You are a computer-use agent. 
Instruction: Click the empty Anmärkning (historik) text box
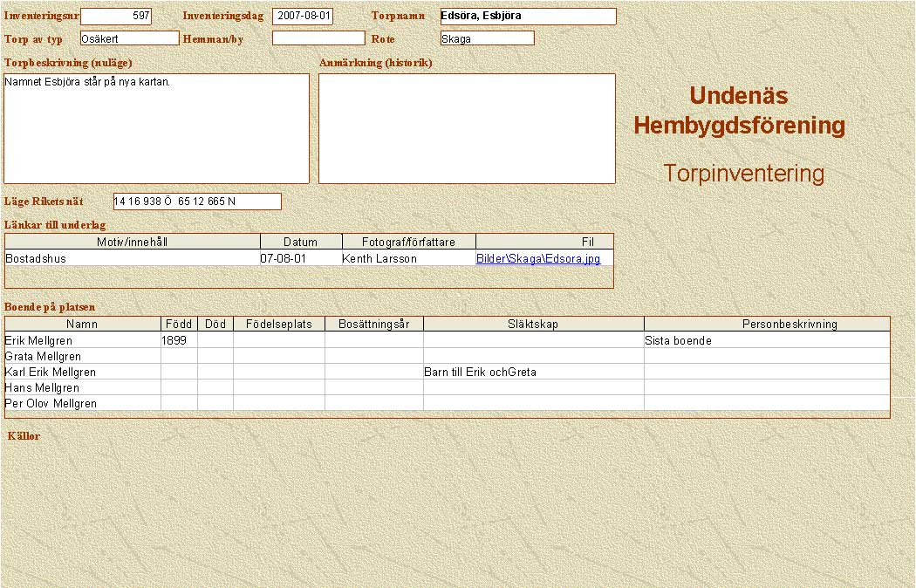click(x=467, y=128)
